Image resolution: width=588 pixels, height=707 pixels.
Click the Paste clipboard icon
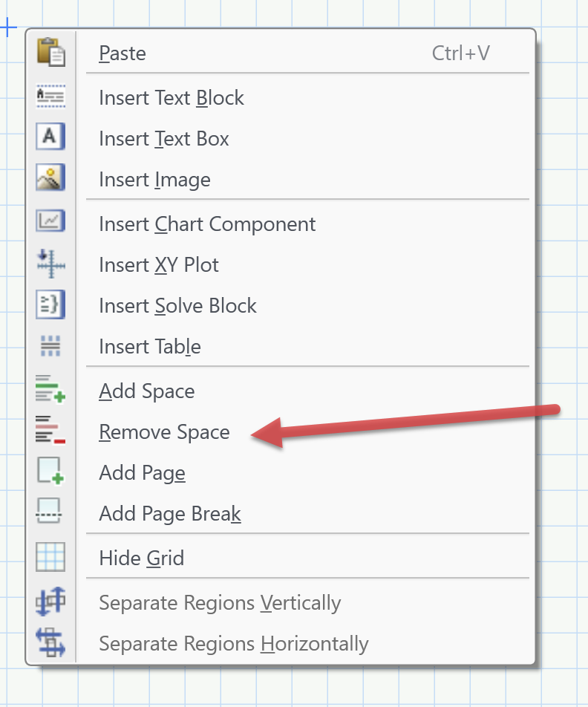[50, 53]
